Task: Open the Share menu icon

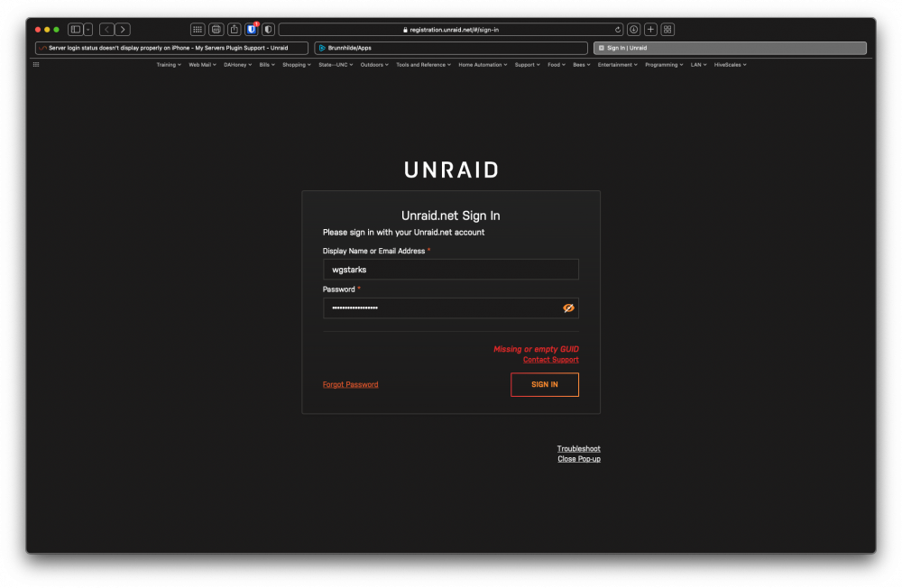Action: tap(235, 30)
